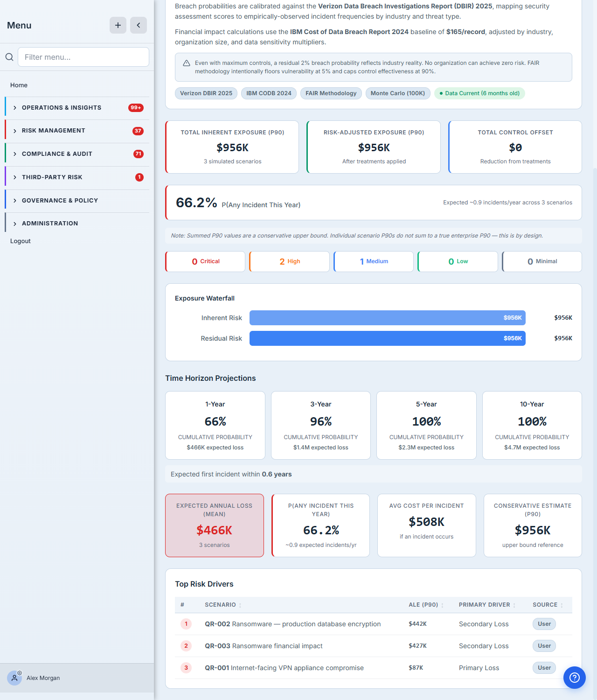The image size is (597, 700).
Task: Open the GOVERNANCE & POLICY menu section
Action: point(77,201)
